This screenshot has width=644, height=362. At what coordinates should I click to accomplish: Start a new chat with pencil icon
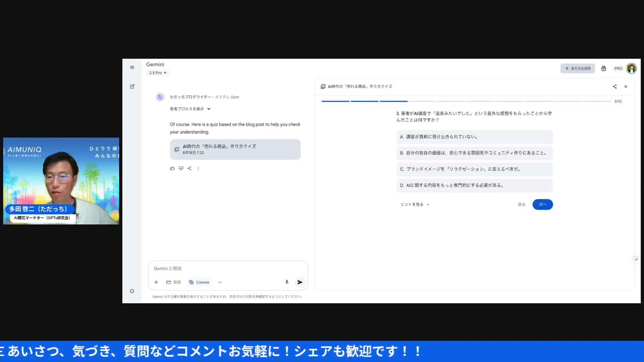(x=132, y=86)
